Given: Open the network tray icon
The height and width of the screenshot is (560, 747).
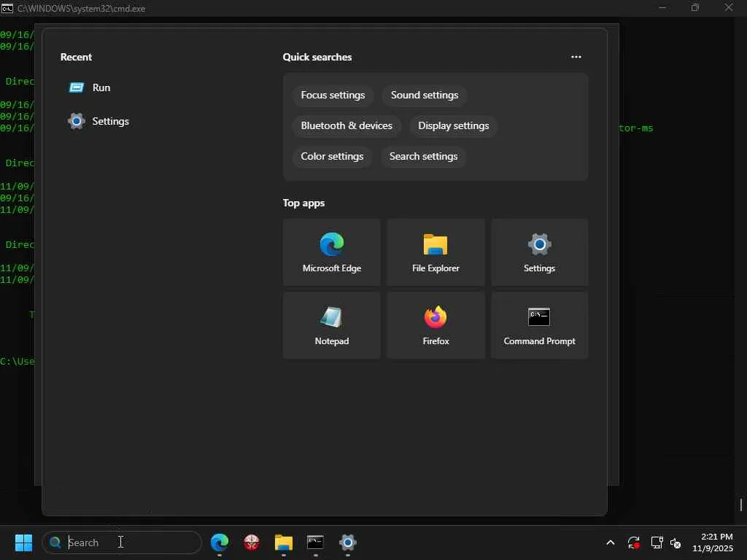Looking at the screenshot, I should tap(657, 542).
